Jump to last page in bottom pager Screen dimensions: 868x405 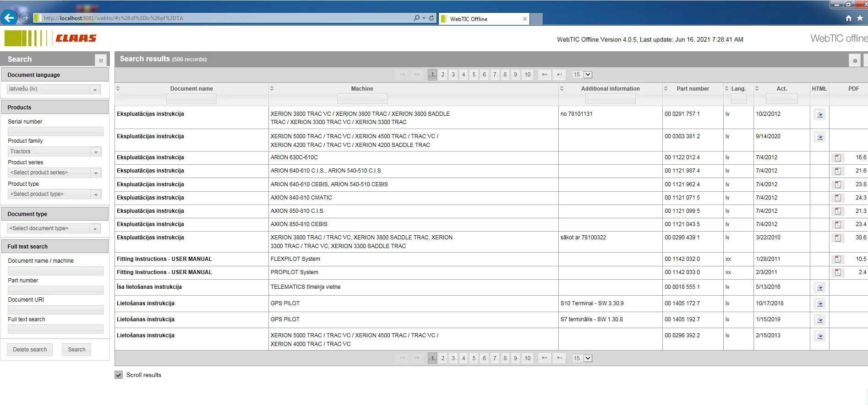point(559,358)
